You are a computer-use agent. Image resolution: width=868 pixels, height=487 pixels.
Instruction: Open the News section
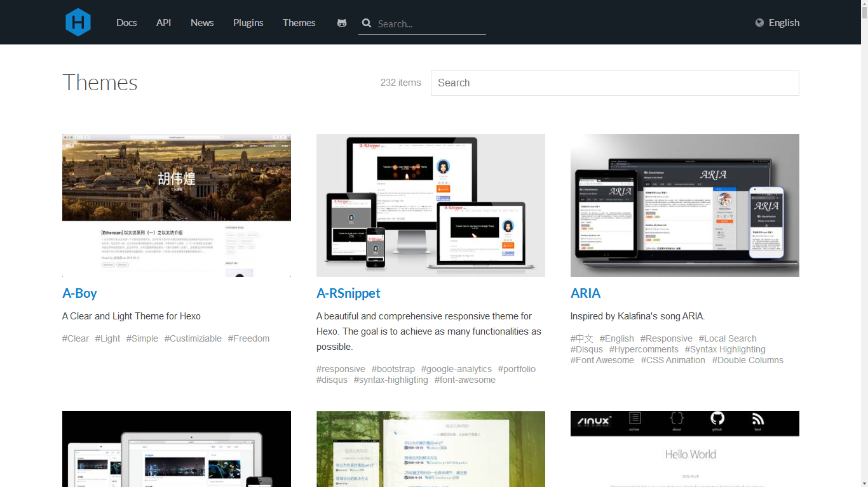202,23
